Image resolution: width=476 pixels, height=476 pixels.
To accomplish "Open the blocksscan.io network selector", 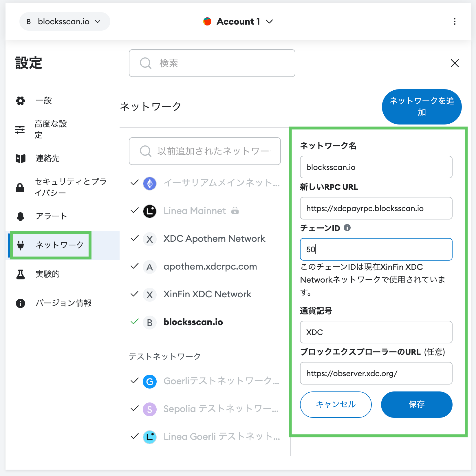I will click(x=64, y=21).
